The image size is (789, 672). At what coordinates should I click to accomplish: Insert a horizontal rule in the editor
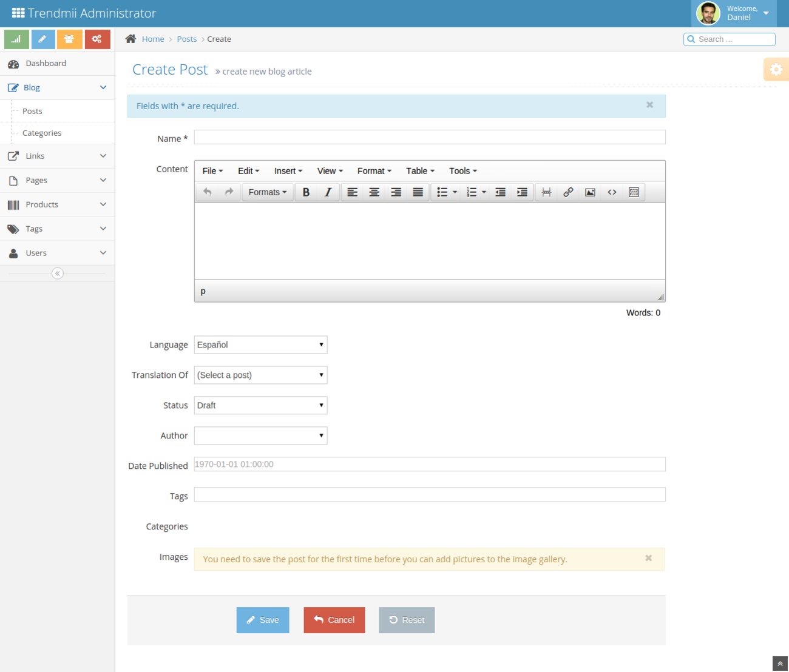tap(546, 192)
